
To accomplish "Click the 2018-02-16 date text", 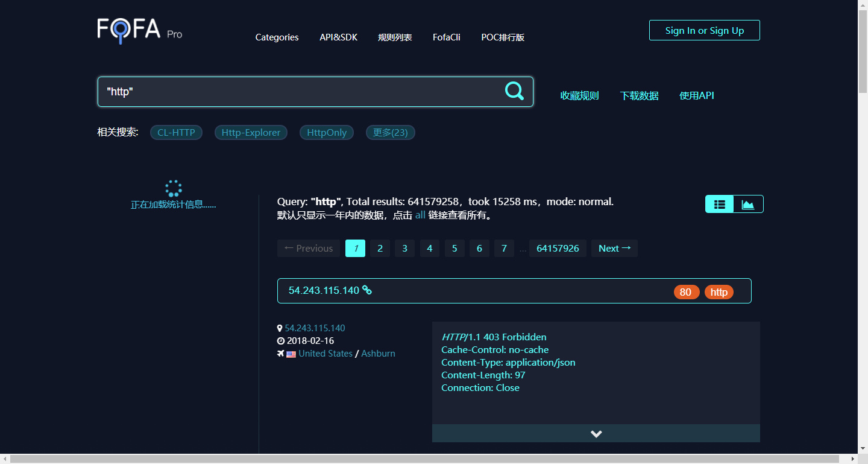I will tap(310, 341).
